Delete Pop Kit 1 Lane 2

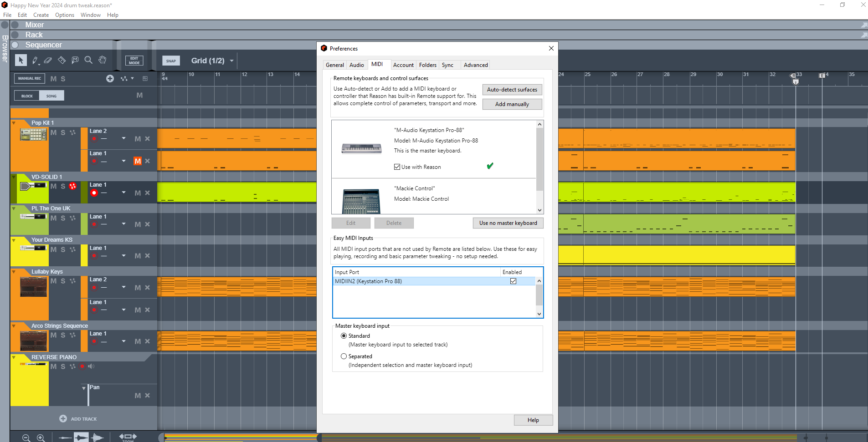coord(147,139)
